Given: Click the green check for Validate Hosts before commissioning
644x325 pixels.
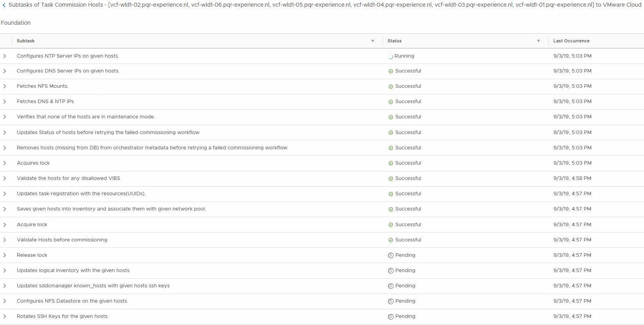Looking at the screenshot, I should [x=391, y=240].
